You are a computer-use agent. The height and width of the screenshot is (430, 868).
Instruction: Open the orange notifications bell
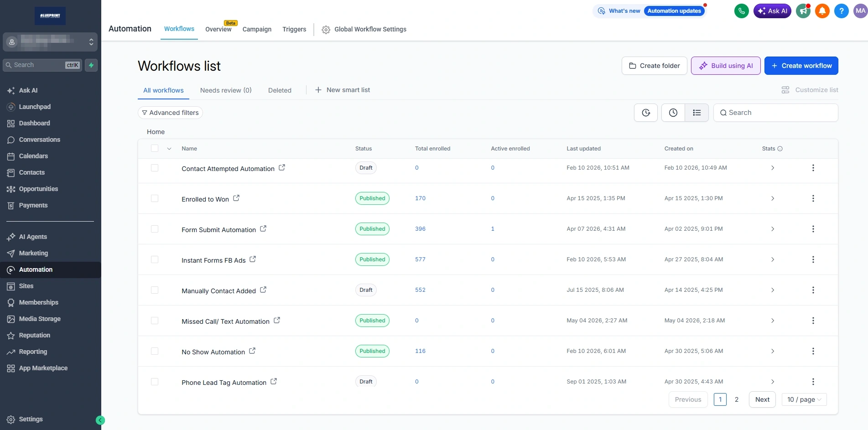822,11
